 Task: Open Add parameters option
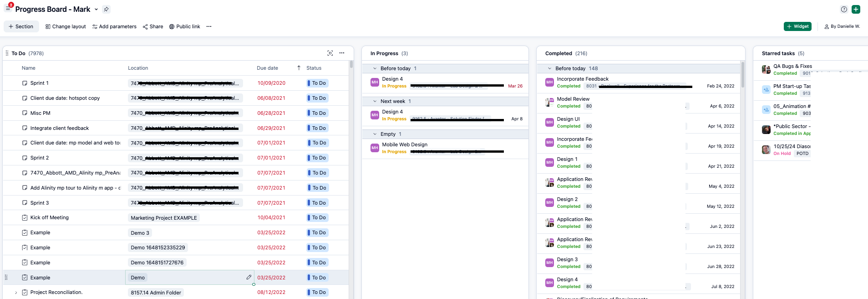point(114,26)
